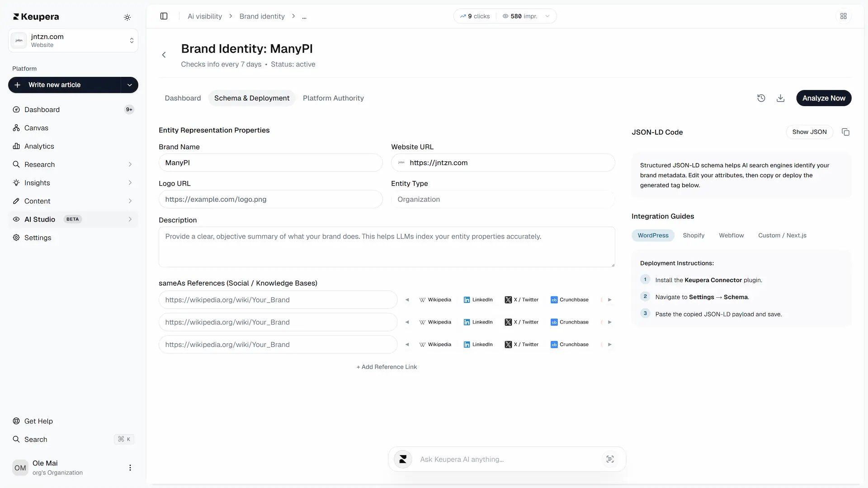Open the user menu three-dot icon
The image size is (868, 488).
130,468
